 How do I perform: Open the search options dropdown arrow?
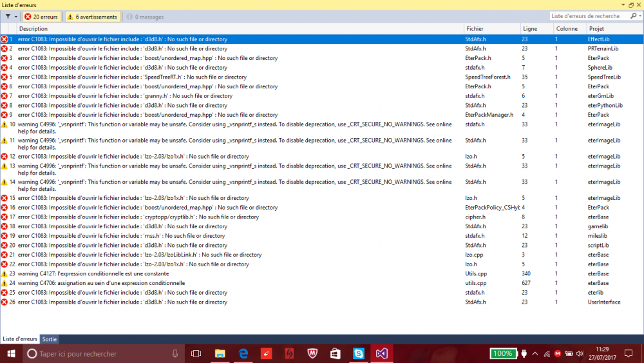pos(640,16)
